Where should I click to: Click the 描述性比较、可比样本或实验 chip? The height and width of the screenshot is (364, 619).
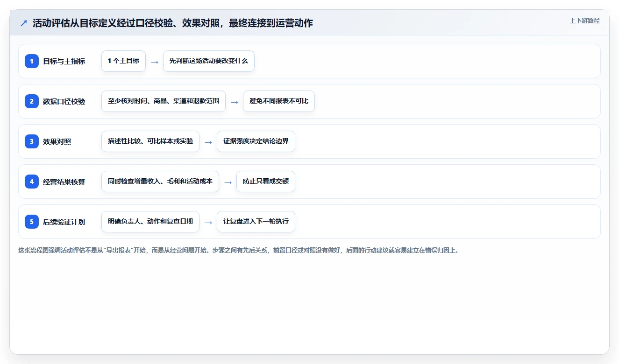(150, 141)
